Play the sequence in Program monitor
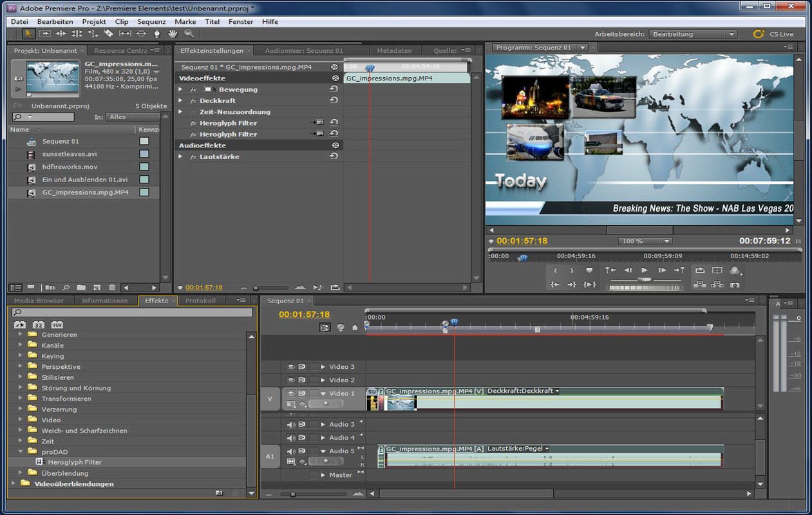812x515 pixels. 645,270
